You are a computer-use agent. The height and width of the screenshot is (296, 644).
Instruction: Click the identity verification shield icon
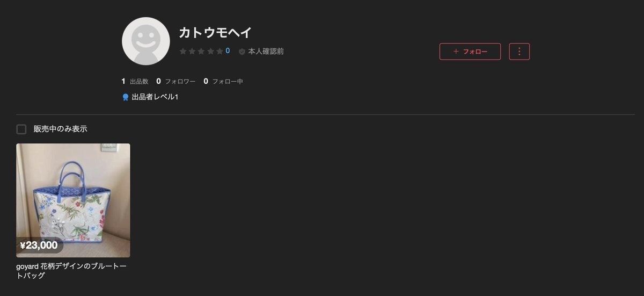[x=242, y=52]
